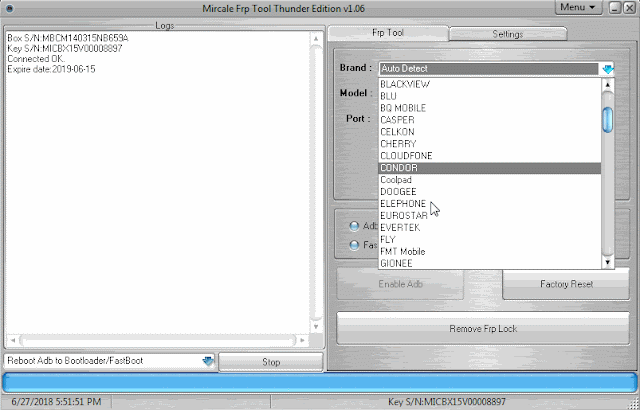The image size is (640, 410).
Task: Select CASPER brand entry
Action: tap(490, 120)
